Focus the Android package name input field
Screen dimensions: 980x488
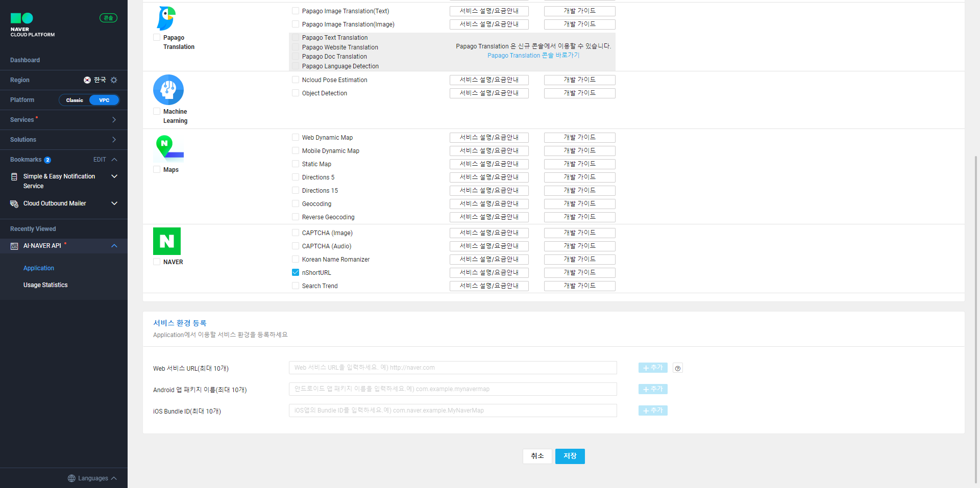tap(453, 389)
